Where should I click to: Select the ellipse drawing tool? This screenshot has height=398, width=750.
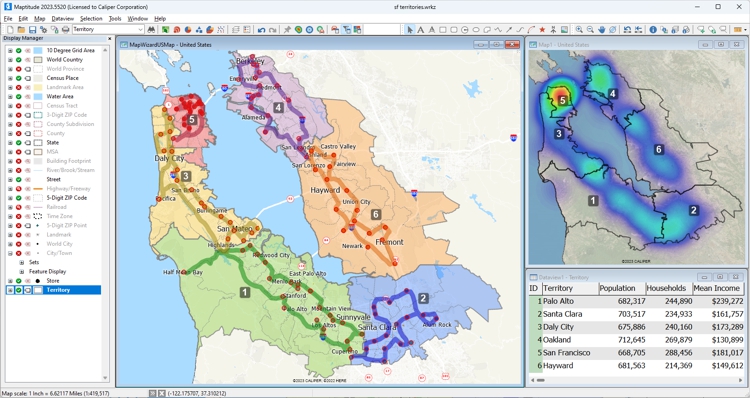point(476,30)
